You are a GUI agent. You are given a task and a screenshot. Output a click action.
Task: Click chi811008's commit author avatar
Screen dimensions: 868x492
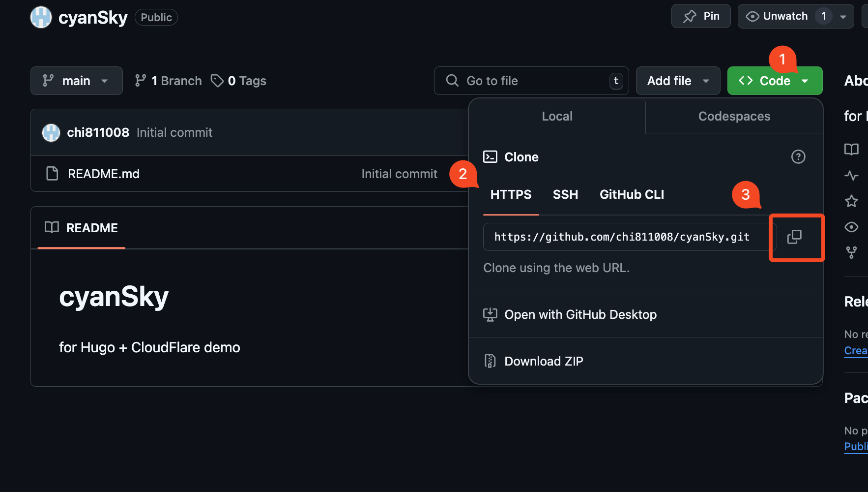(x=51, y=133)
